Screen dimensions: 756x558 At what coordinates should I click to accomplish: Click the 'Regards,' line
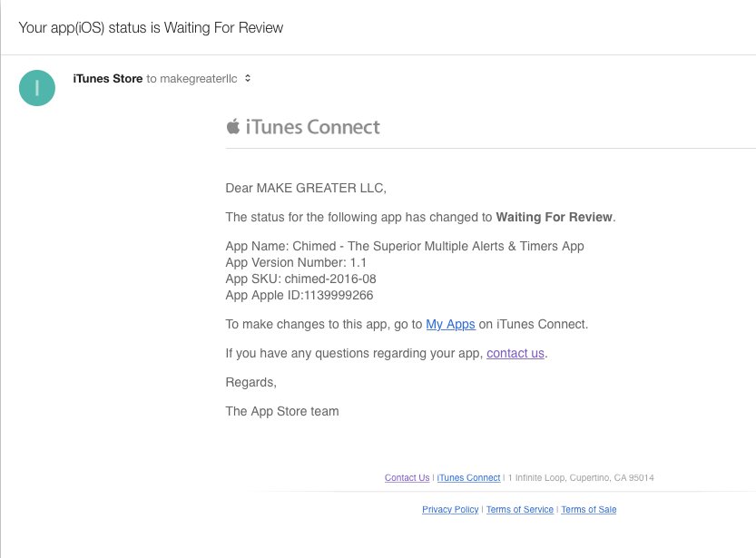pos(250,382)
